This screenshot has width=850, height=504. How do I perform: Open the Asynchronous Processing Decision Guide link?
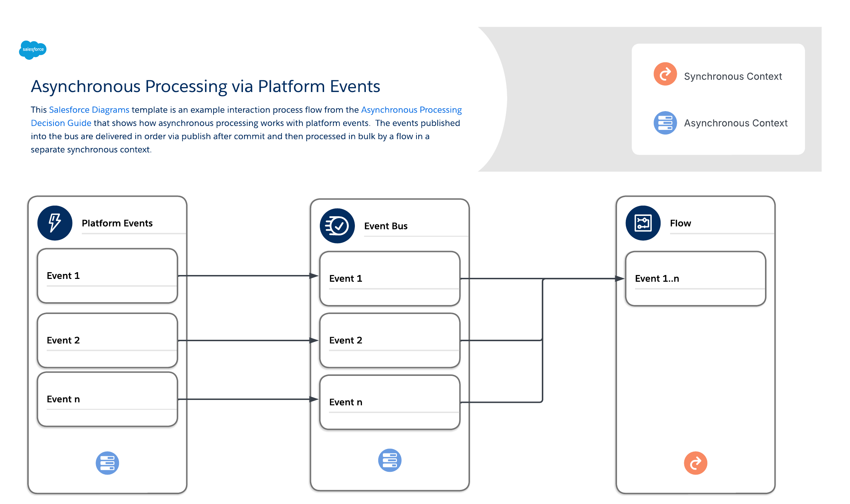[411, 110]
